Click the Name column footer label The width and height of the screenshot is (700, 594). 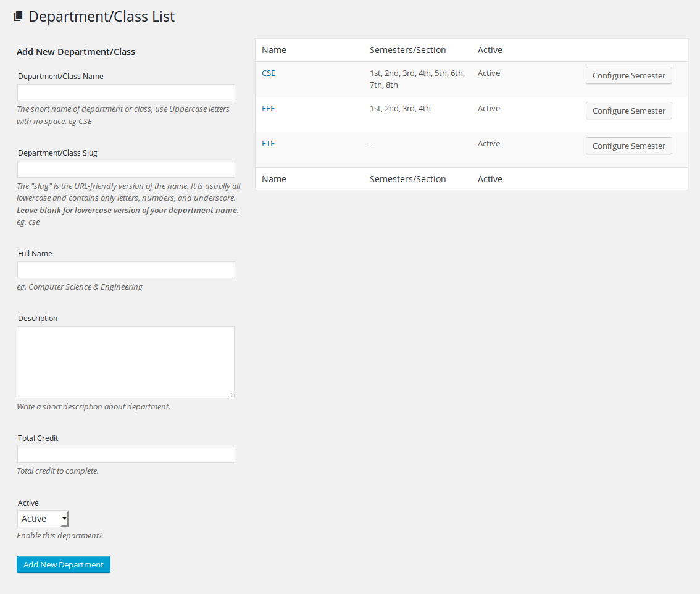tap(274, 179)
